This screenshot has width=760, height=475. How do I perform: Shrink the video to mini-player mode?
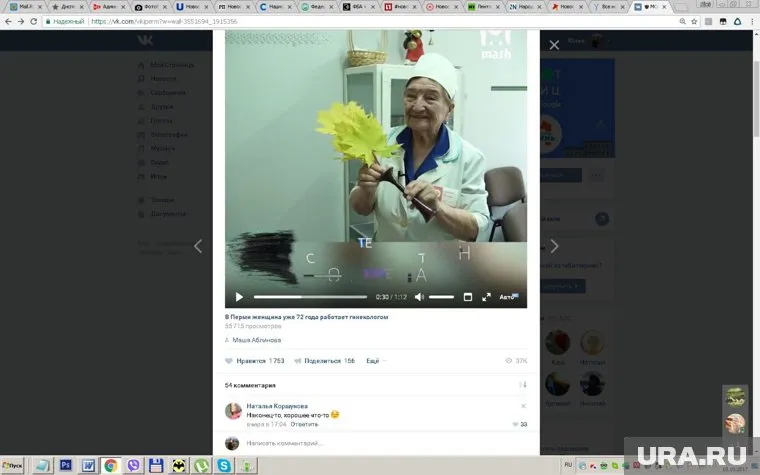point(468,297)
